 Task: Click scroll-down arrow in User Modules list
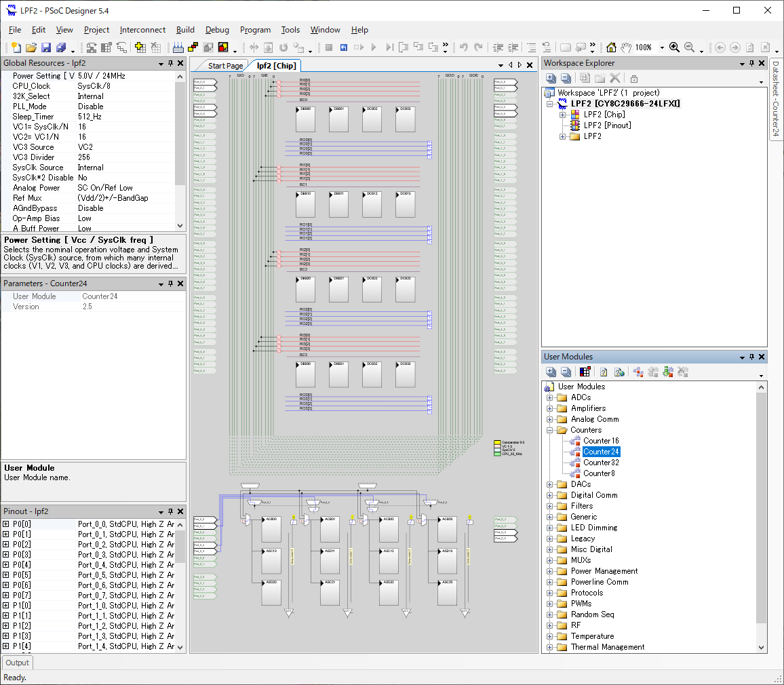761,648
